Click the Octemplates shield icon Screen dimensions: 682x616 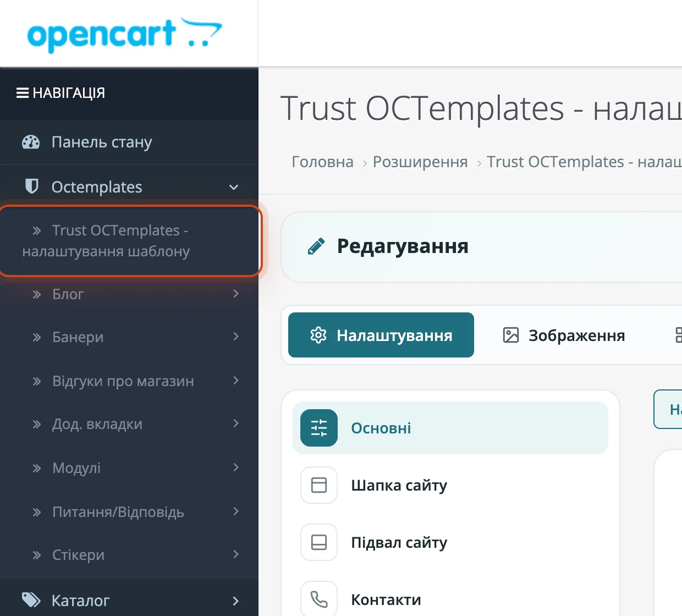[x=32, y=186]
